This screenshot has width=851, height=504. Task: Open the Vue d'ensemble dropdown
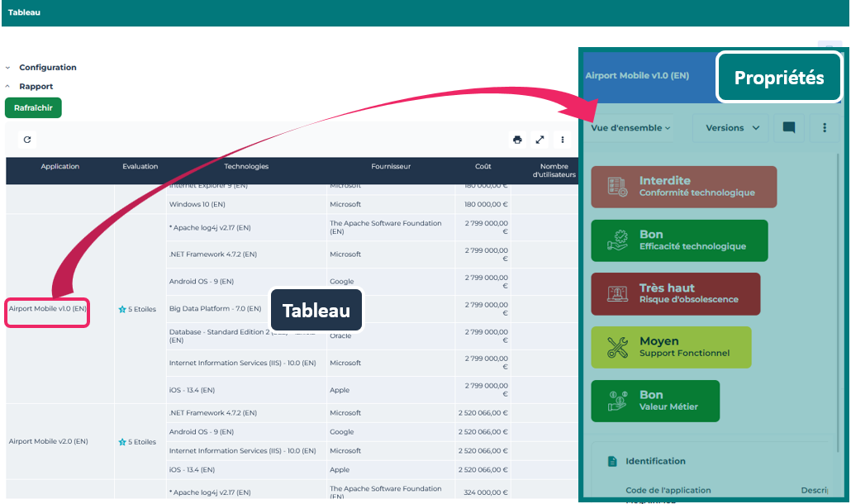[x=631, y=128]
